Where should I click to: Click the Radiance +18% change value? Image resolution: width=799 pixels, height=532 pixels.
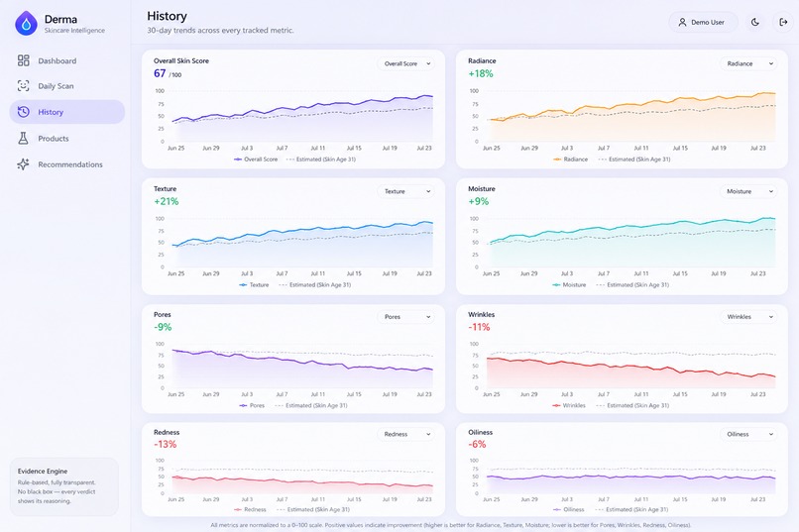click(481, 74)
